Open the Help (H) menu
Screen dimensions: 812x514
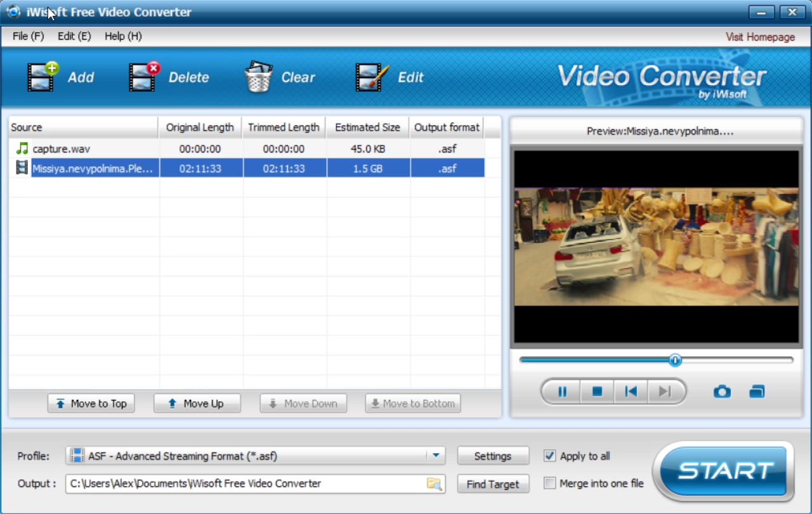pos(123,36)
